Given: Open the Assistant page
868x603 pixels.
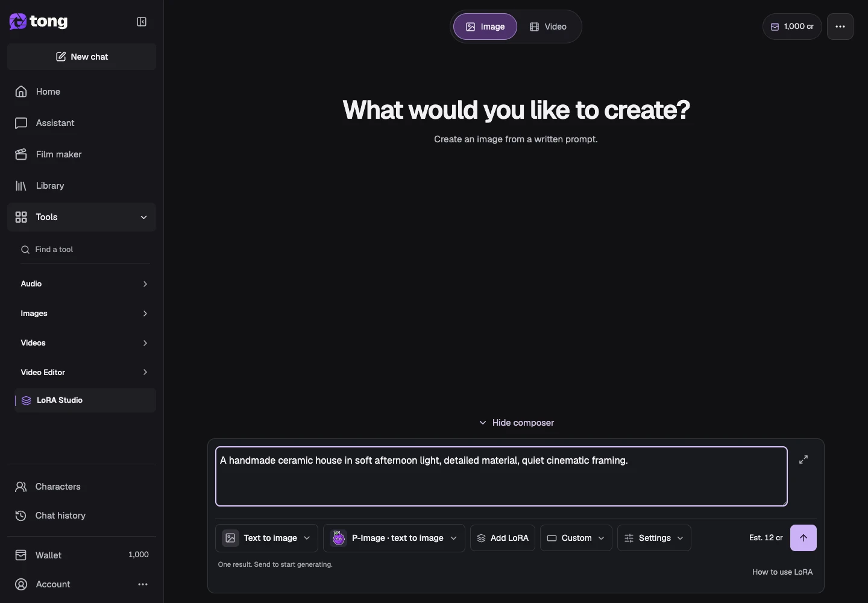Looking at the screenshot, I should coord(82,123).
